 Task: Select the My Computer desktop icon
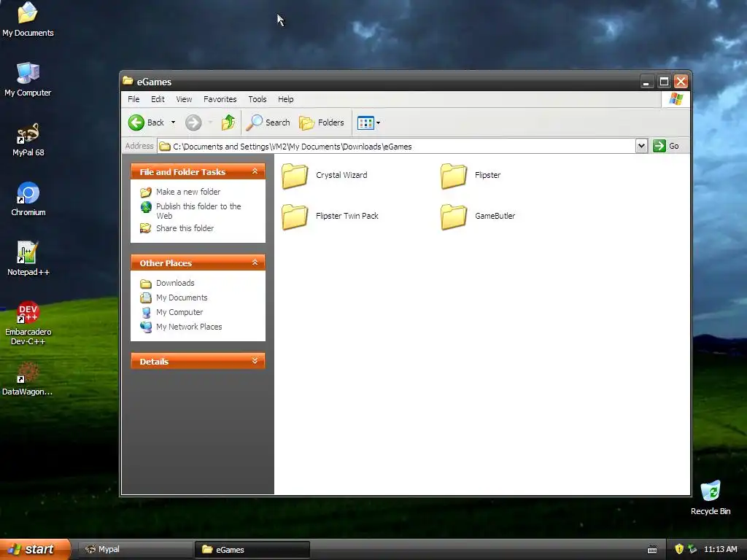[x=28, y=79]
